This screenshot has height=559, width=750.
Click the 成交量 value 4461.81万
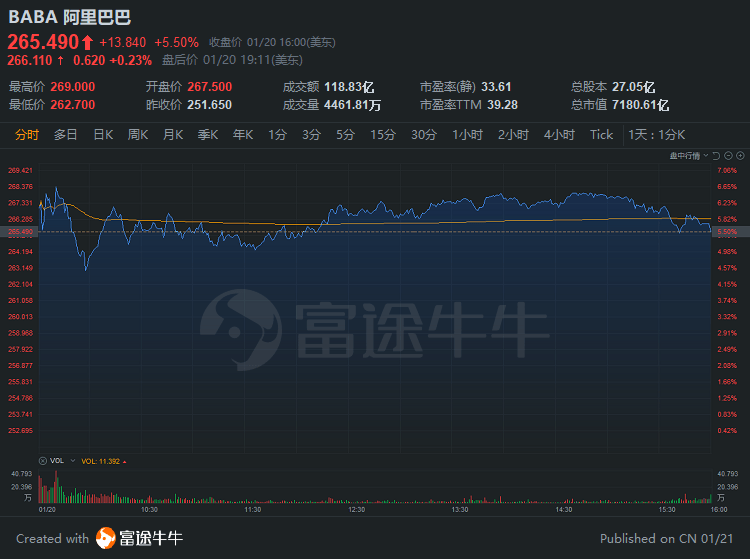(x=353, y=105)
